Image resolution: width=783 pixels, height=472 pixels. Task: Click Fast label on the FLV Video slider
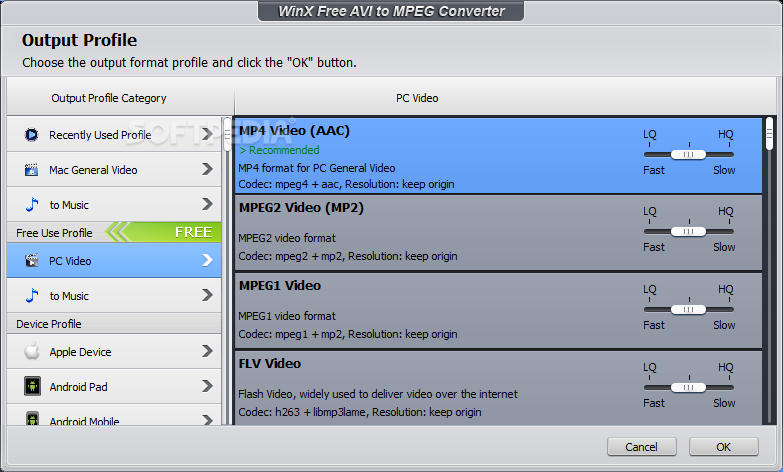click(654, 403)
